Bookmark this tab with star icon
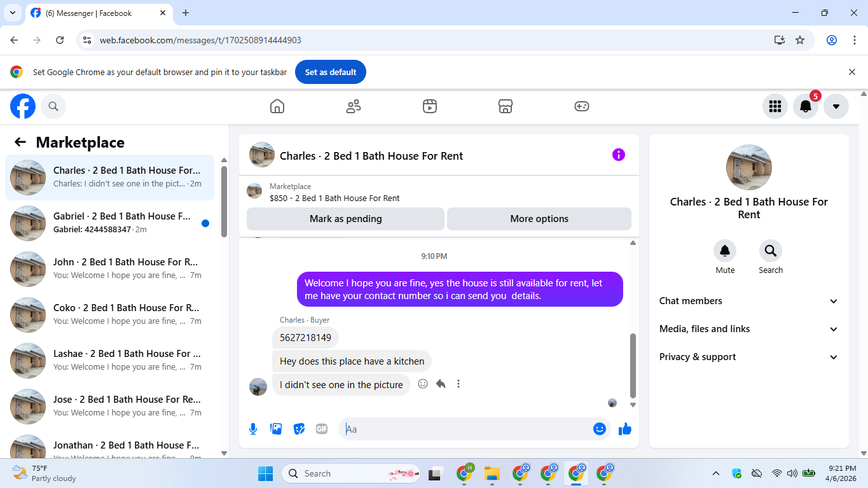The image size is (868, 488). [x=800, y=40]
